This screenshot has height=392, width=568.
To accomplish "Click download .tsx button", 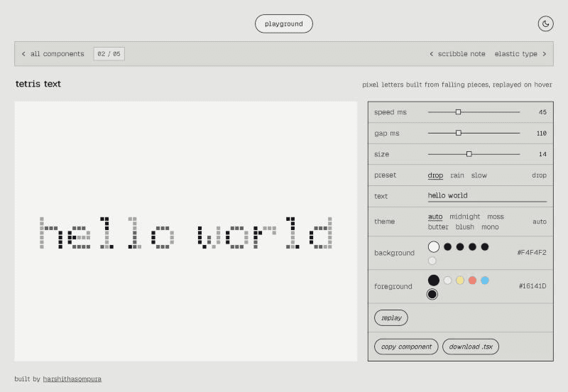I will [471, 347].
